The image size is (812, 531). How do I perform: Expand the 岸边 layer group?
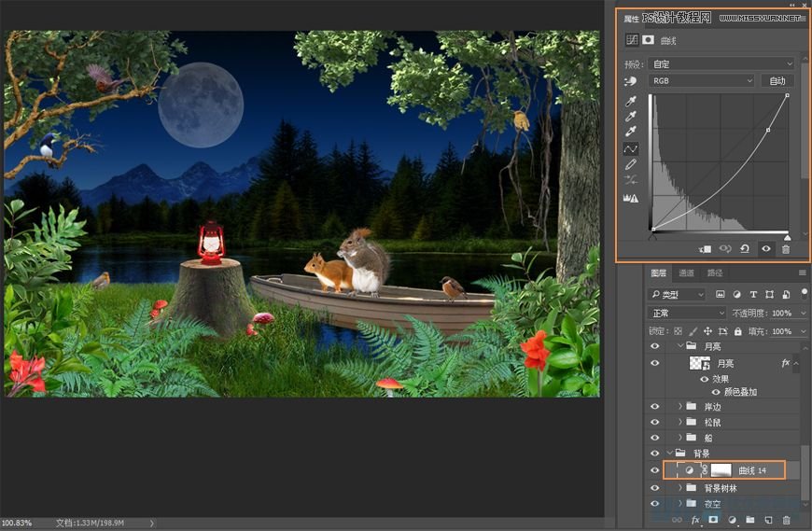(679, 407)
